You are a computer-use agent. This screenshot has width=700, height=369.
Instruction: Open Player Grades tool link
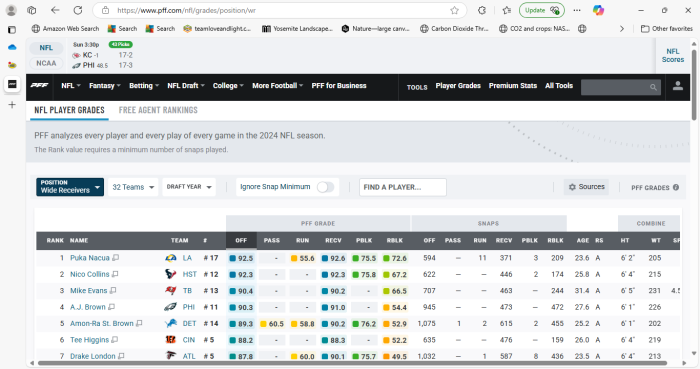[458, 86]
